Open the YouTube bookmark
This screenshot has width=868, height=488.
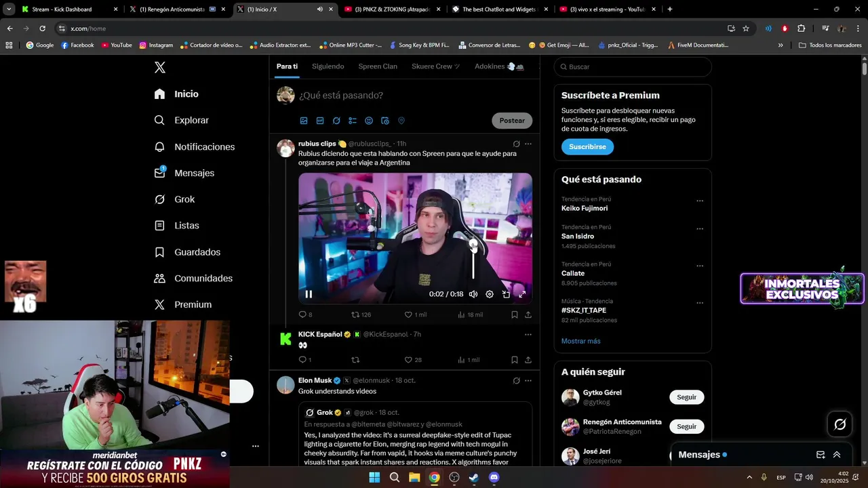[117, 45]
